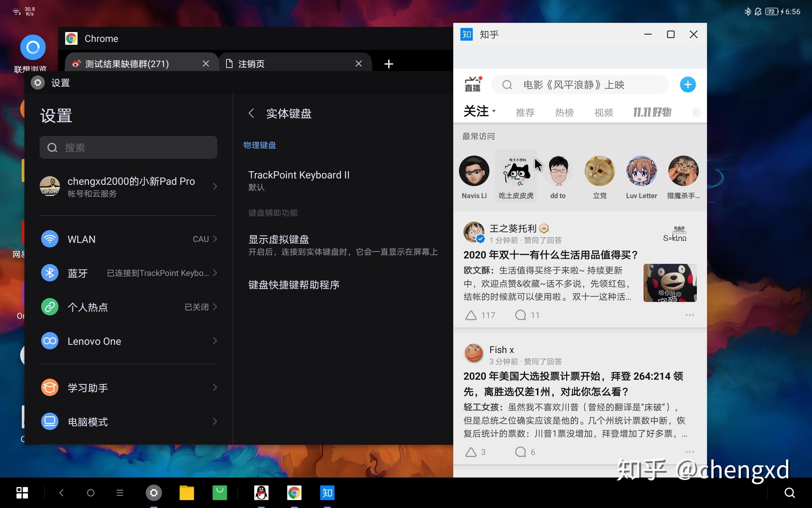Screen dimensions: 812x508
Task: Open Zhihu app from taskbar
Action: [327, 493]
